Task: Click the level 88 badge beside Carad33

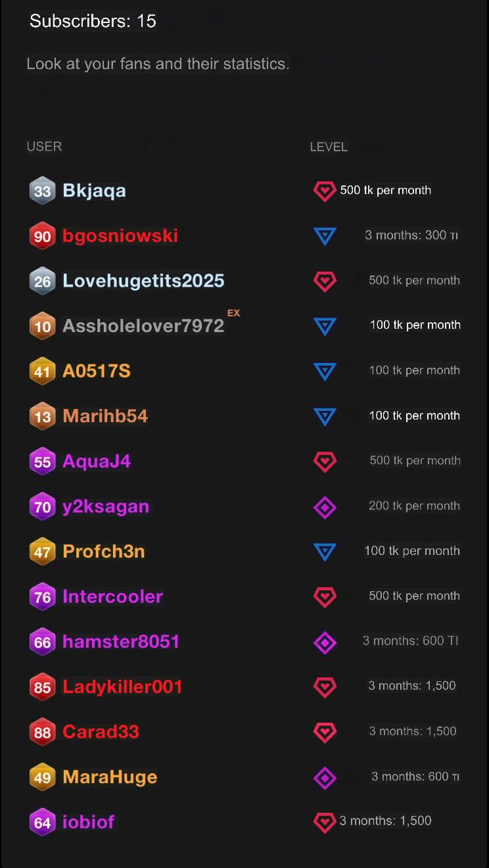Action: tap(42, 733)
